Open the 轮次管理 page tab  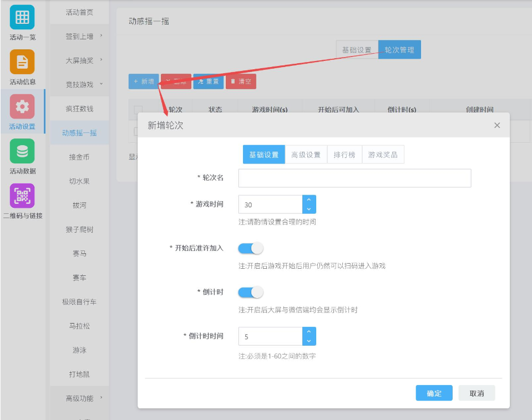click(x=399, y=50)
